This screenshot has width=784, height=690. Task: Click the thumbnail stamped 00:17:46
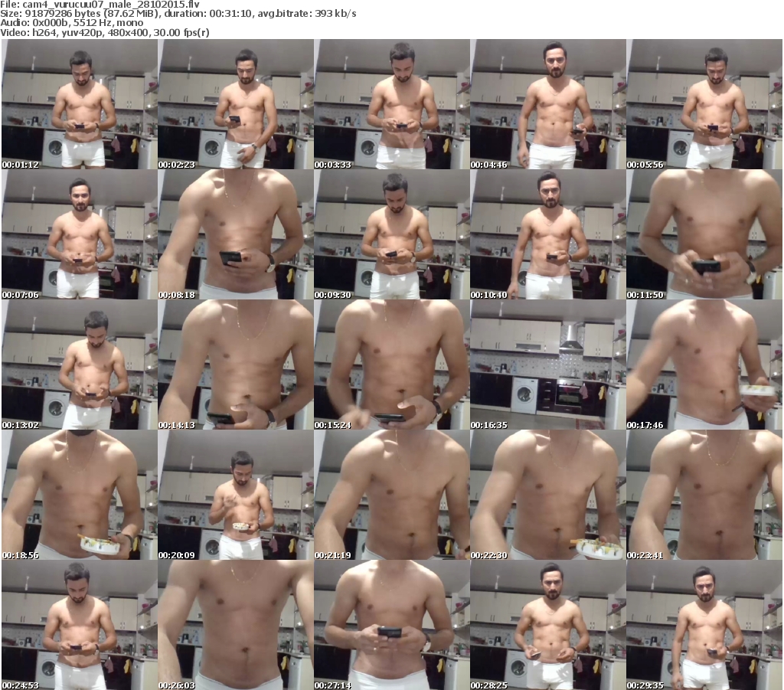click(704, 365)
